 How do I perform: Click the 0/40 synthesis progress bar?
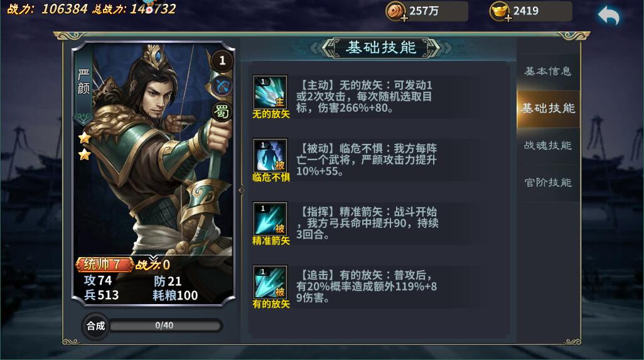[166, 326]
